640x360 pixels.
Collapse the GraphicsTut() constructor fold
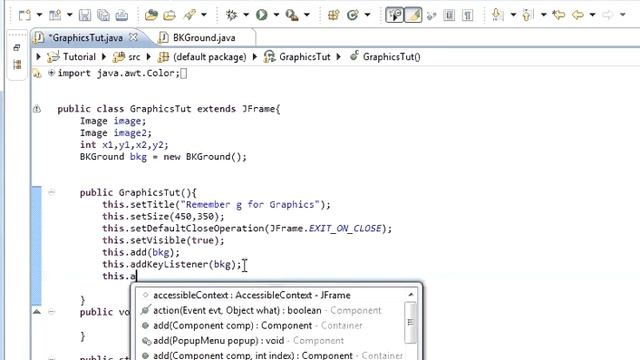51,192
